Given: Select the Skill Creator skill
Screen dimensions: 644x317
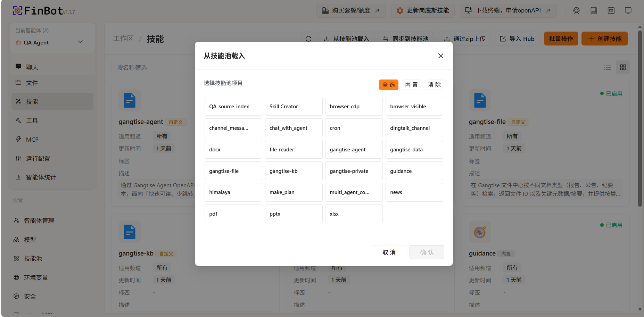Looking at the screenshot, I should pyautogui.click(x=294, y=106).
